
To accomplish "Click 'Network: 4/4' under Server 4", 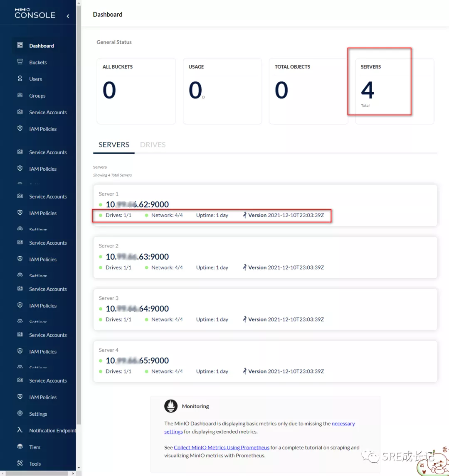I will 167,371.
